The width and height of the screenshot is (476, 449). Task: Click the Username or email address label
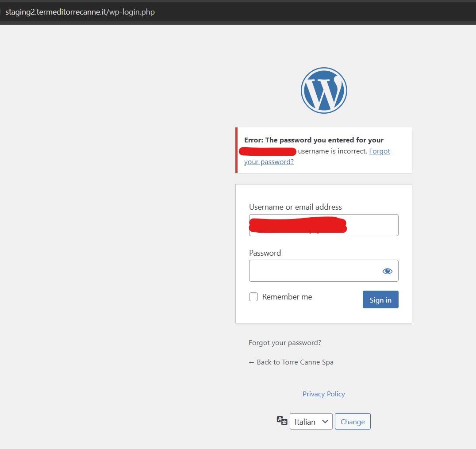pyautogui.click(x=296, y=207)
